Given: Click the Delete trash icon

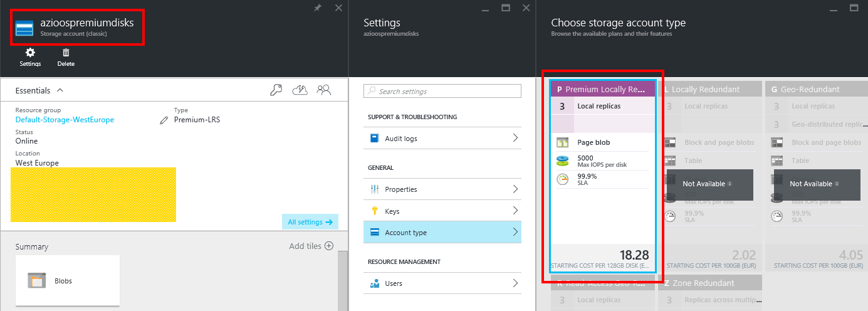Looking at the screenshot, I should [66, 53].
